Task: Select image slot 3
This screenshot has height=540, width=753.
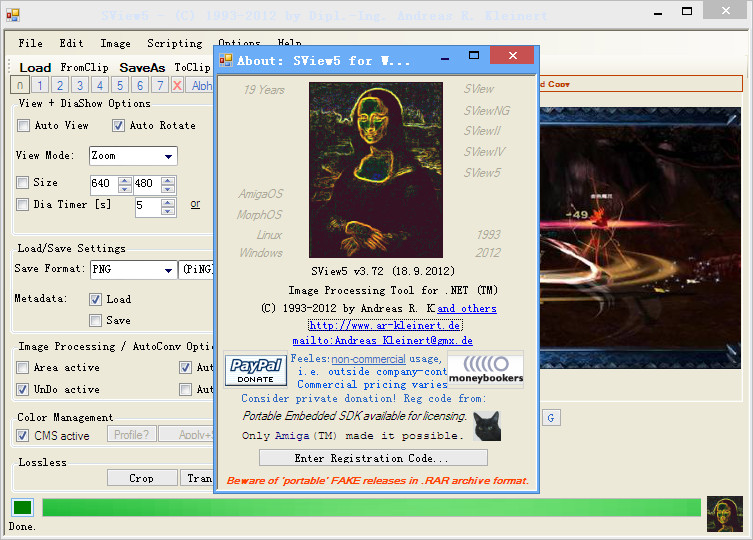Action: (80, 86)
